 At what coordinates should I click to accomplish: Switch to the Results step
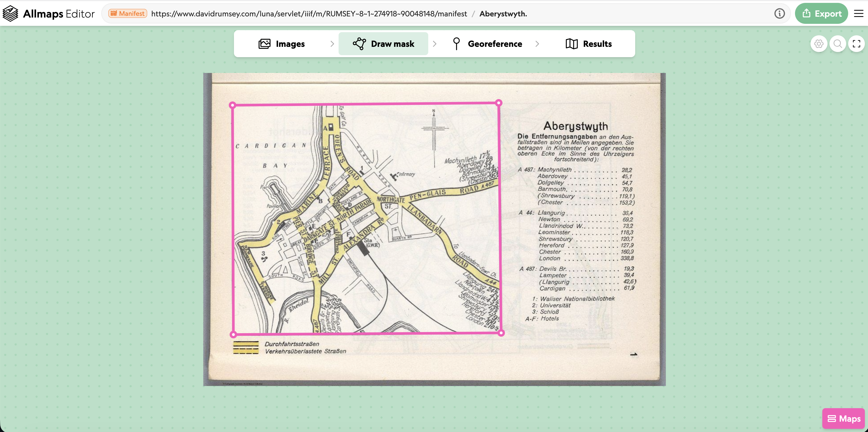tap(588, 44)
